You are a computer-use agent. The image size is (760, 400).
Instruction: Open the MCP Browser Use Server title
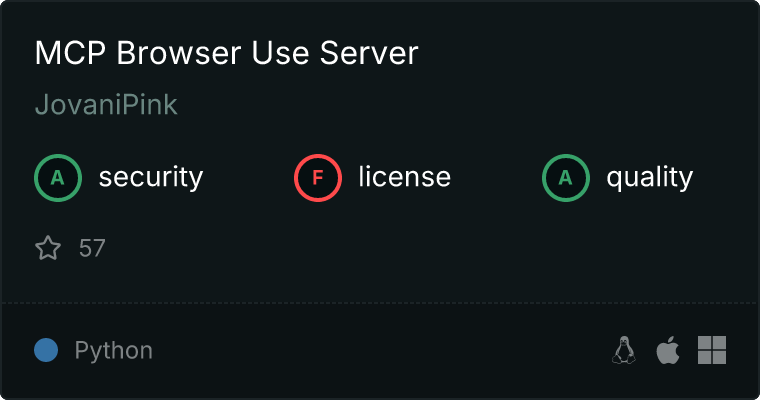pos(226,54)
